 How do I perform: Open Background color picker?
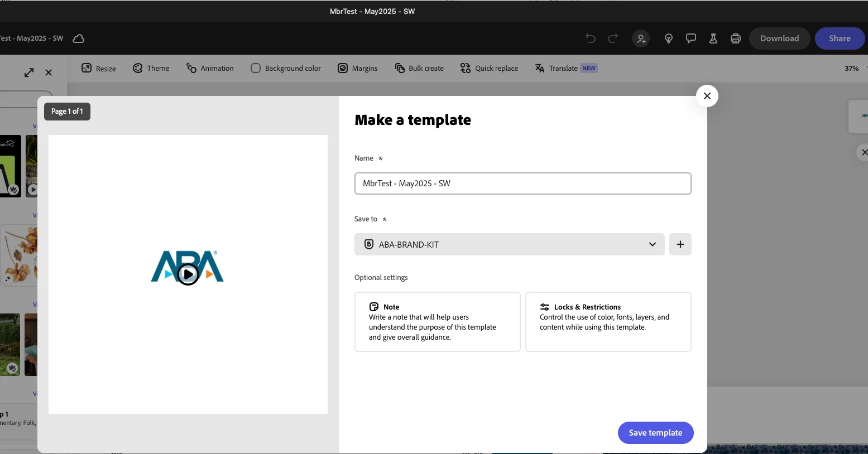[286, 68]
